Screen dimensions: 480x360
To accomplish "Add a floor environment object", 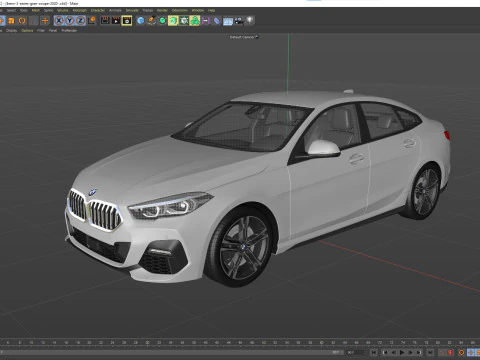I will point(228,21).
